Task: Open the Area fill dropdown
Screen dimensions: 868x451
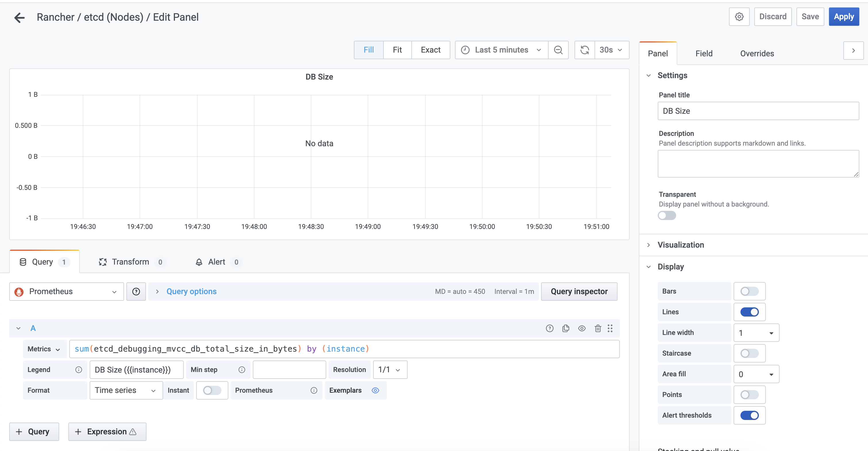Action: pos(756,374)
